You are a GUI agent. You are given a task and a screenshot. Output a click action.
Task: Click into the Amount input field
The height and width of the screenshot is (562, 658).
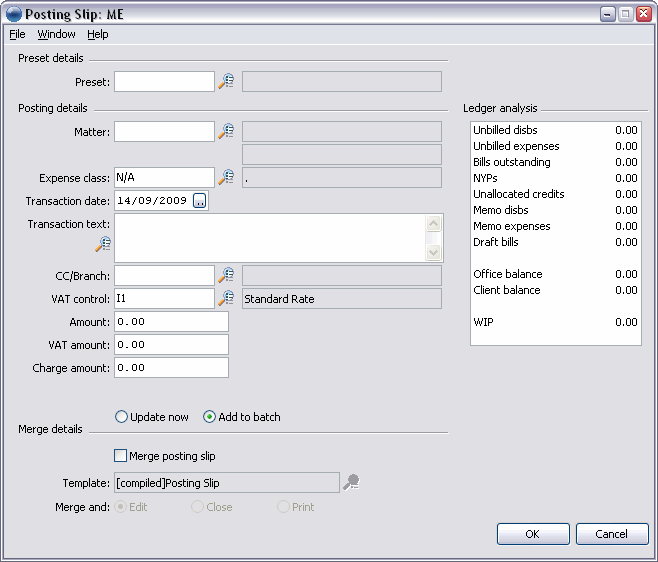coord(171,322)
